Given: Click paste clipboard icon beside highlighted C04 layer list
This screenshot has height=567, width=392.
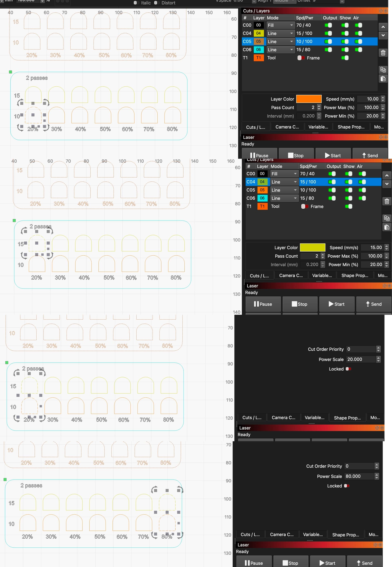Looking at the screenshot, I should [387, 227].
